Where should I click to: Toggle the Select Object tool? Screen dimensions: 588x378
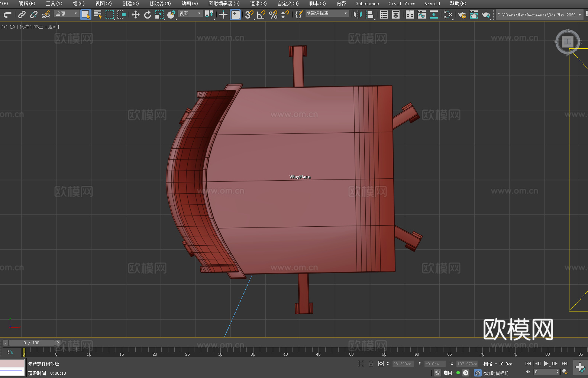(86, 14)
